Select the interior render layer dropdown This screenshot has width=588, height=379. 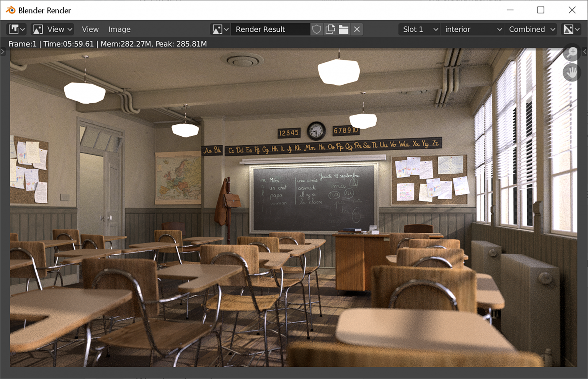473,29
